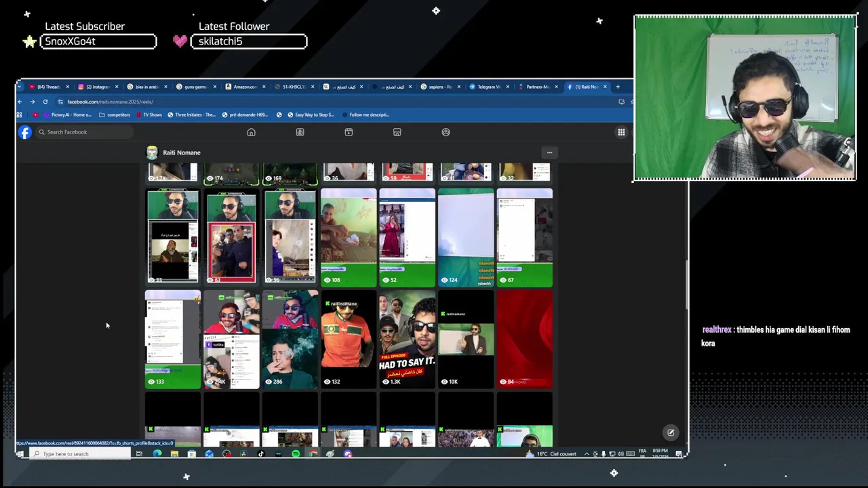Open the red reel with 84 views
The width and height of the screenshot is (868, 488).
pyautogui.click(x=524, y=339)
